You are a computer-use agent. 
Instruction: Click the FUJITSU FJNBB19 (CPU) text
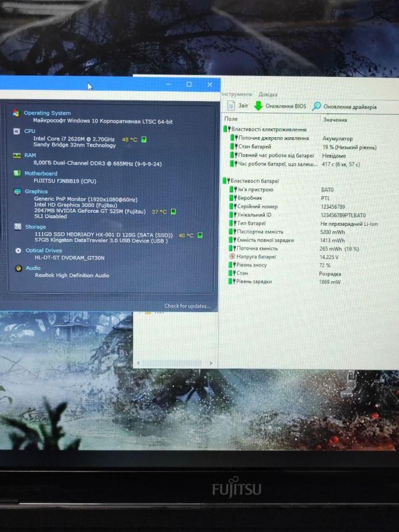tap(65, 181)
